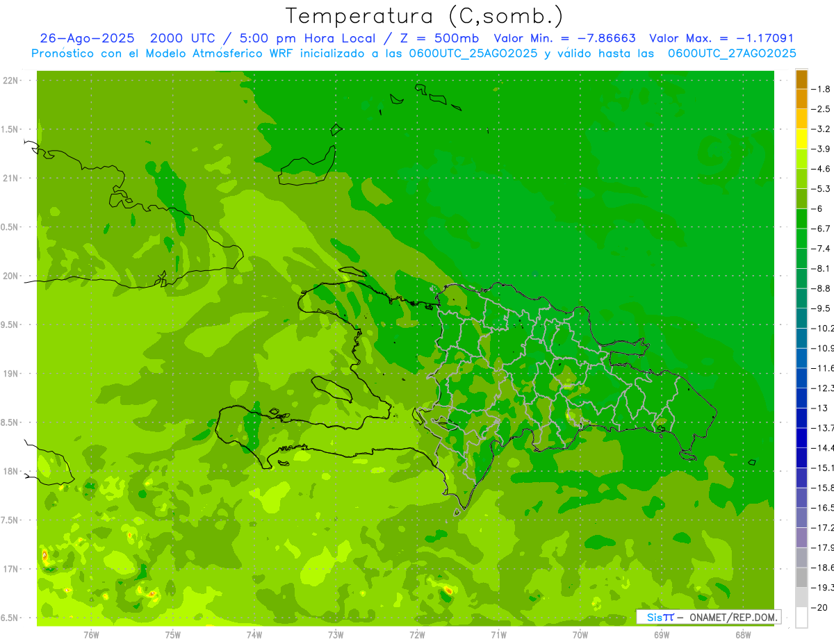Image resolution: width=834 pixels, height=644 pixels.
Task: Click the "69W" longitude label
Action: (662, 635)
